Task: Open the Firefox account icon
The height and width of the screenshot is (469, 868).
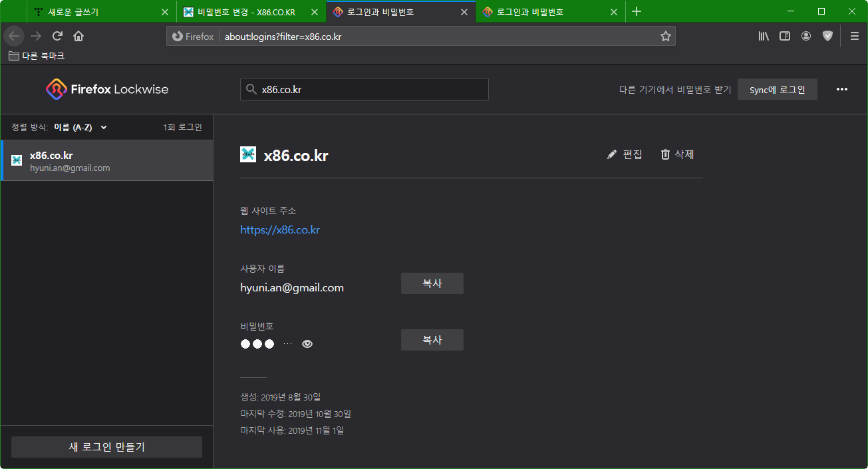Action: tap(806, 36)
